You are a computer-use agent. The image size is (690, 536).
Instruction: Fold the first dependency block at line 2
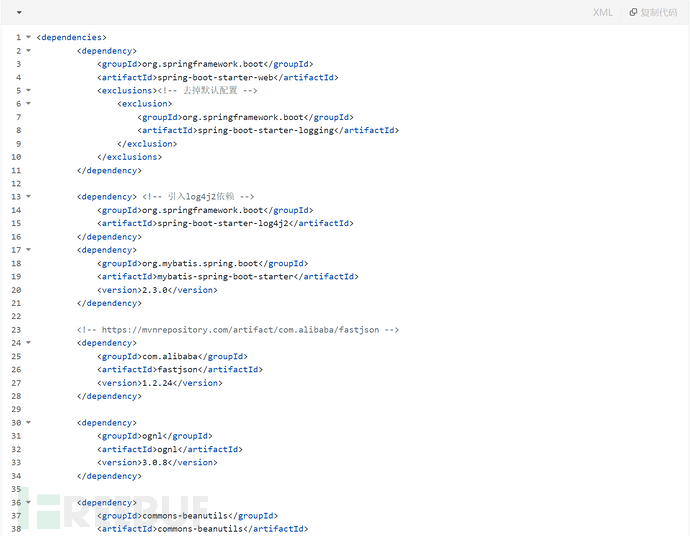(28, 50)
